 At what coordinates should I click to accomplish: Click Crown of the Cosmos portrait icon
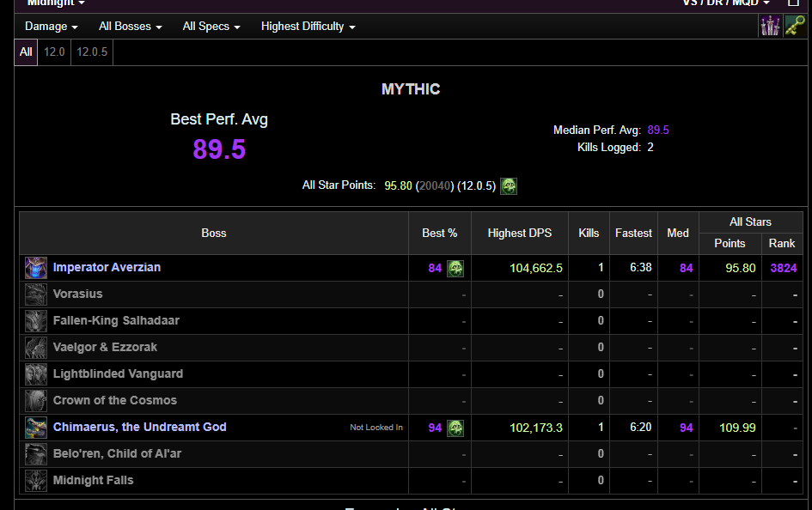36,401
